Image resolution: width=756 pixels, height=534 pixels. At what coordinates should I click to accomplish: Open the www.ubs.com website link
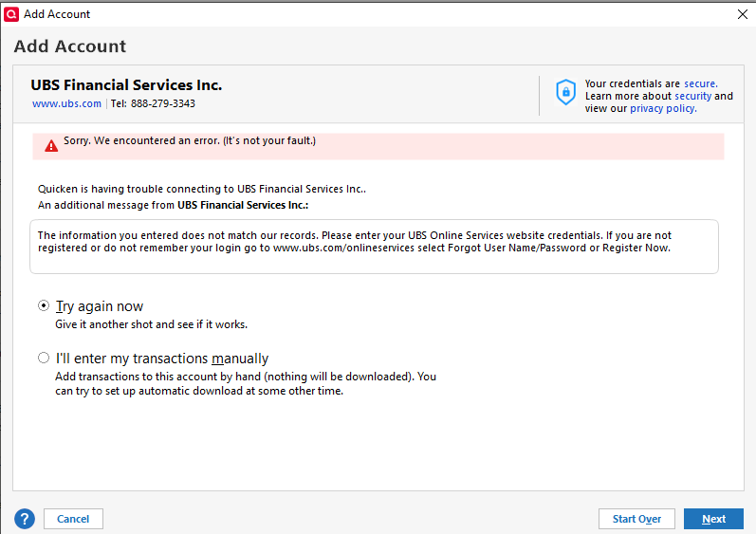pyautogui.click(x=66, y=103)
